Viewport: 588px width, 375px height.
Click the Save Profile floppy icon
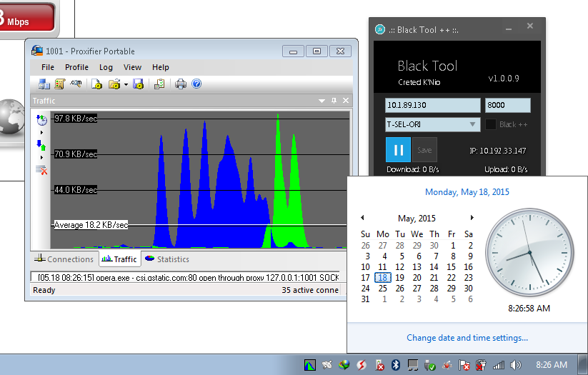tap(139, 84)
